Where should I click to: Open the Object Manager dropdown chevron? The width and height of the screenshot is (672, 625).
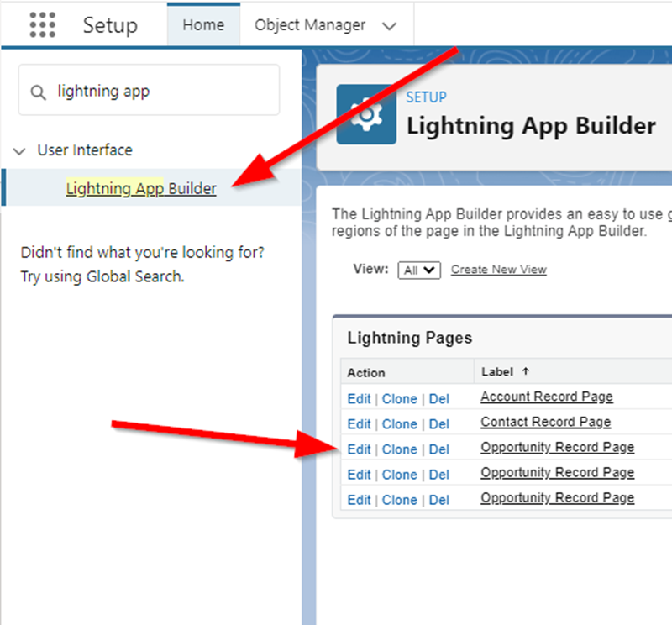pos(389,26)
